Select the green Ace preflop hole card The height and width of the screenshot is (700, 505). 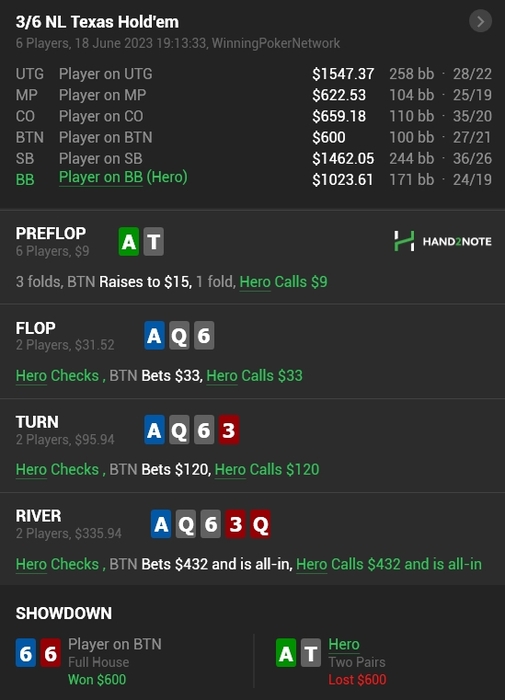coord(129,242)
